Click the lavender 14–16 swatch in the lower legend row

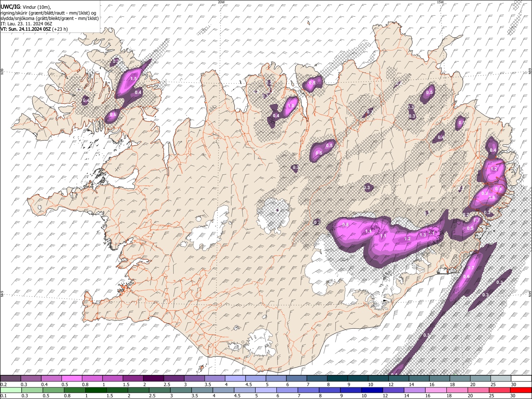[x=415, y=390]
